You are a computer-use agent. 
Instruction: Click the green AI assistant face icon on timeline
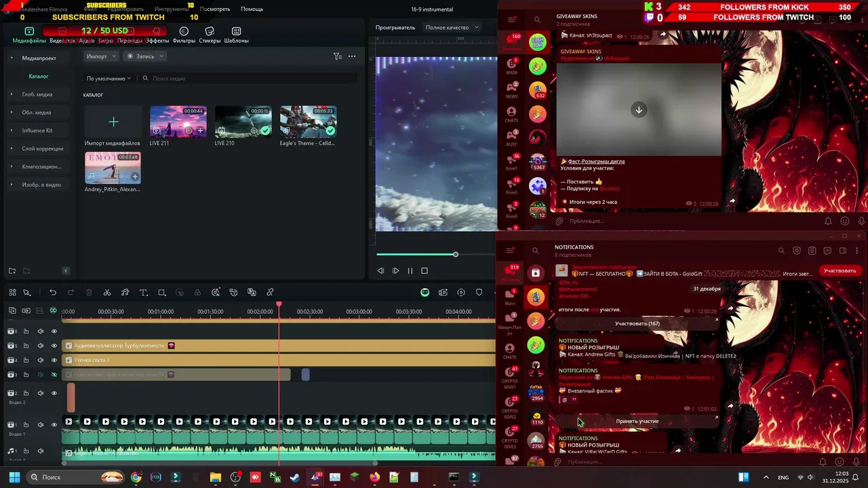[425, 292]
